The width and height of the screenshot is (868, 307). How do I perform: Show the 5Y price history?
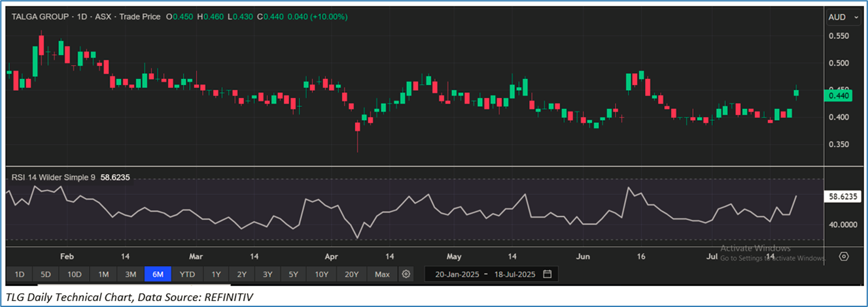pos(294,274)
